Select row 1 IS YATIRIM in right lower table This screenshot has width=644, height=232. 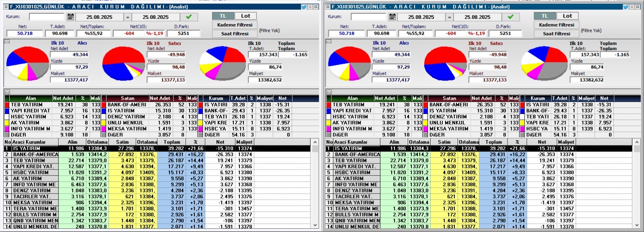pos(479,149)
